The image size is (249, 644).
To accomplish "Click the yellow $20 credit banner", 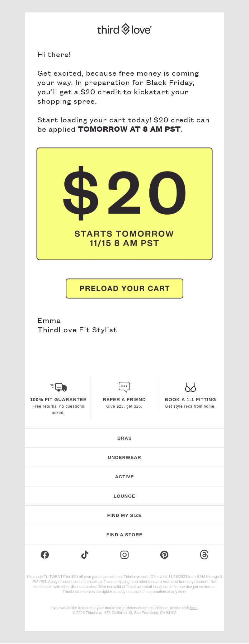I will click(125, 204).
